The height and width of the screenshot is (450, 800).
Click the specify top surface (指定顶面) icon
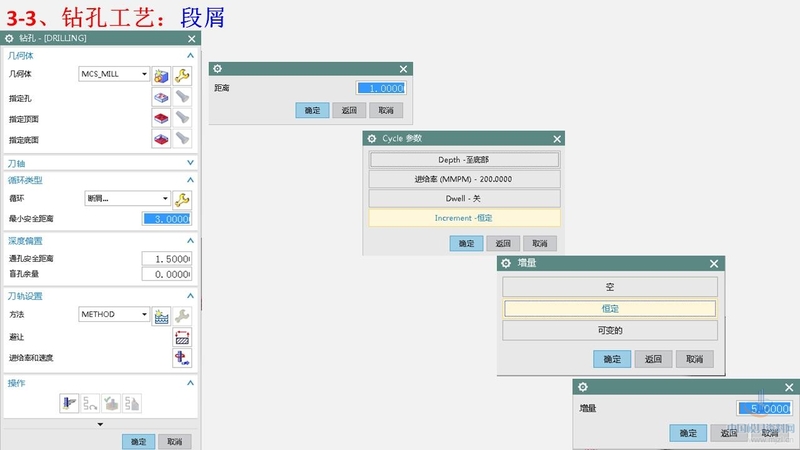(x=162, y=118)
